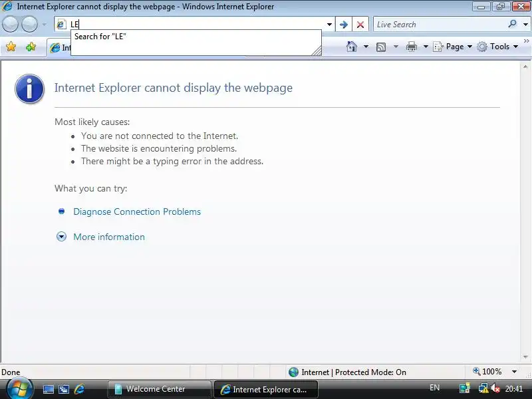Click the page icon in address bar
This screenshot has width=532, height=399.
(61, 25)
